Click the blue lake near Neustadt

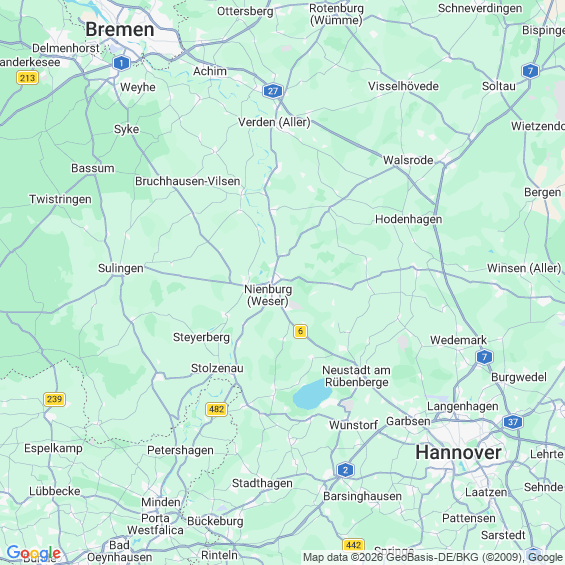(311, 394)
